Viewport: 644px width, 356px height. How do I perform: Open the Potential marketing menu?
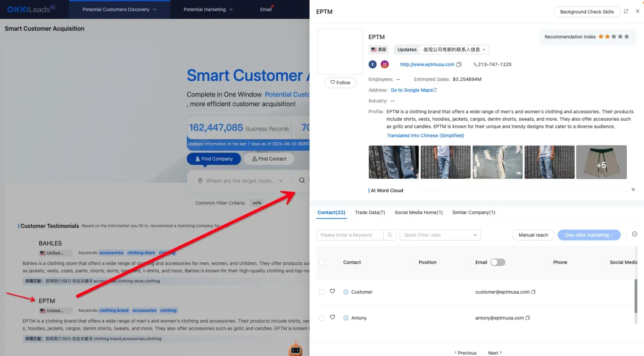[x=208, y=9]
